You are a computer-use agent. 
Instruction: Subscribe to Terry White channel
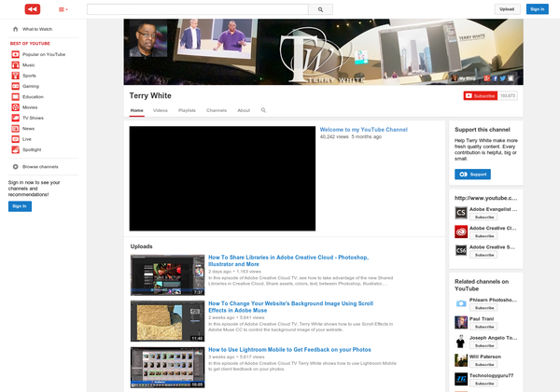481,95
